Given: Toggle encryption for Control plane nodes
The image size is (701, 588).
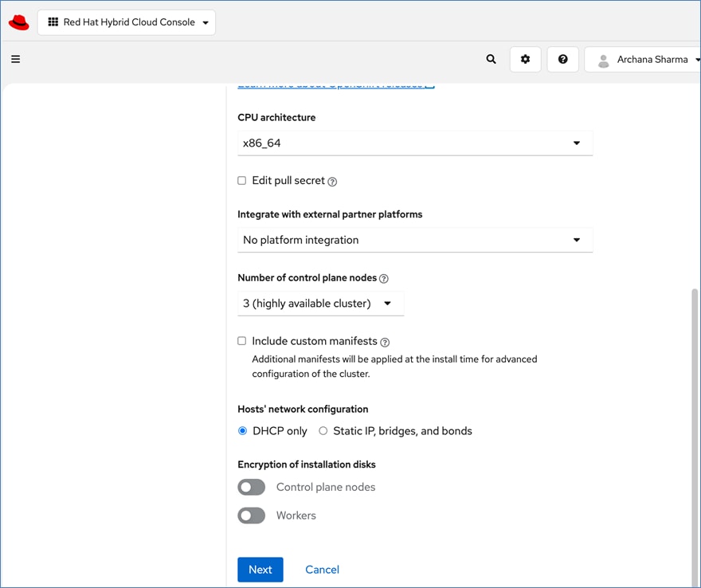Looking at the screenshot, I should (x=251, y=487).
